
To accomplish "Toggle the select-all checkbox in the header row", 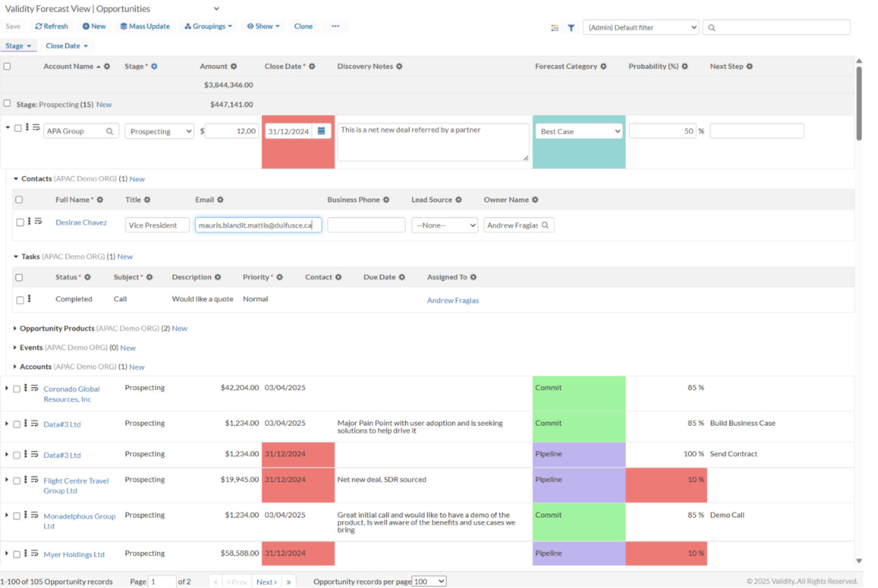I will pyautogui.click(x=7, y=66).
